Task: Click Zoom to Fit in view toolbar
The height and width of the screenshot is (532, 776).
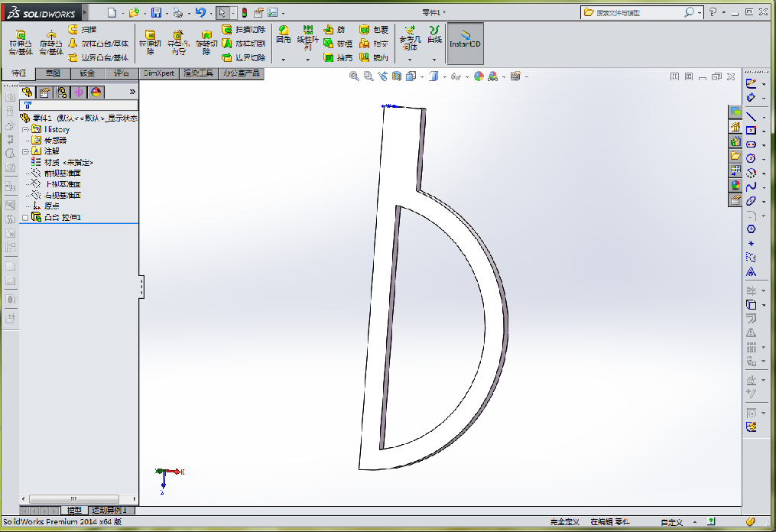Action: [353, 76]
